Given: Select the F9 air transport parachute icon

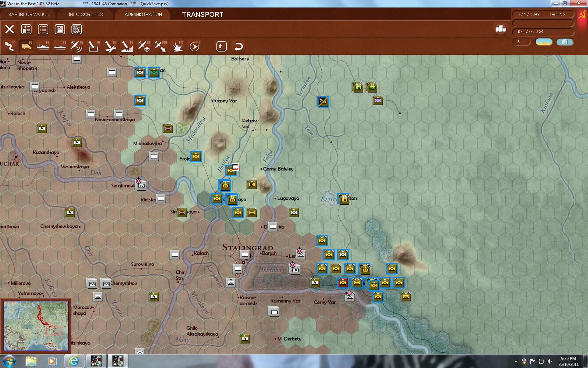Looking at the screenshot, I should coord(144,46).
